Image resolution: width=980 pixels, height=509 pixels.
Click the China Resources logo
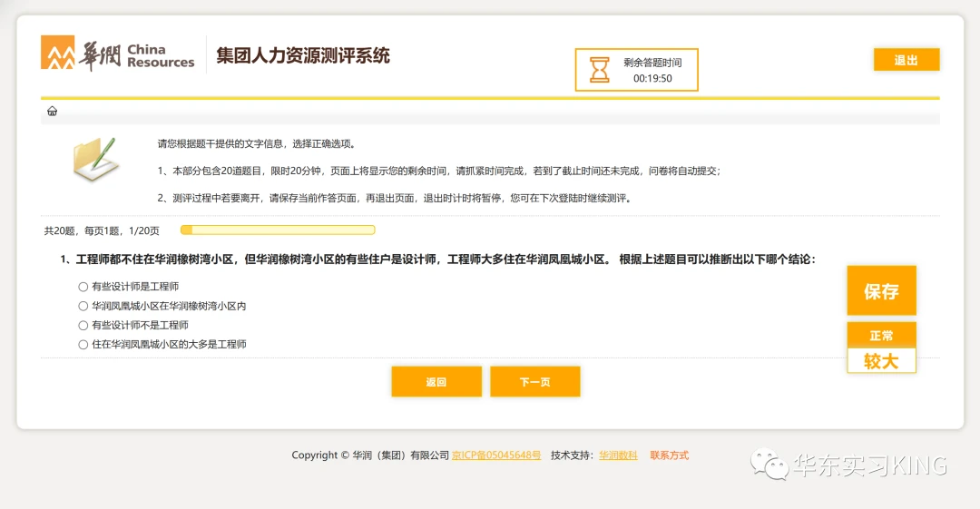click(x=117, y=54)
